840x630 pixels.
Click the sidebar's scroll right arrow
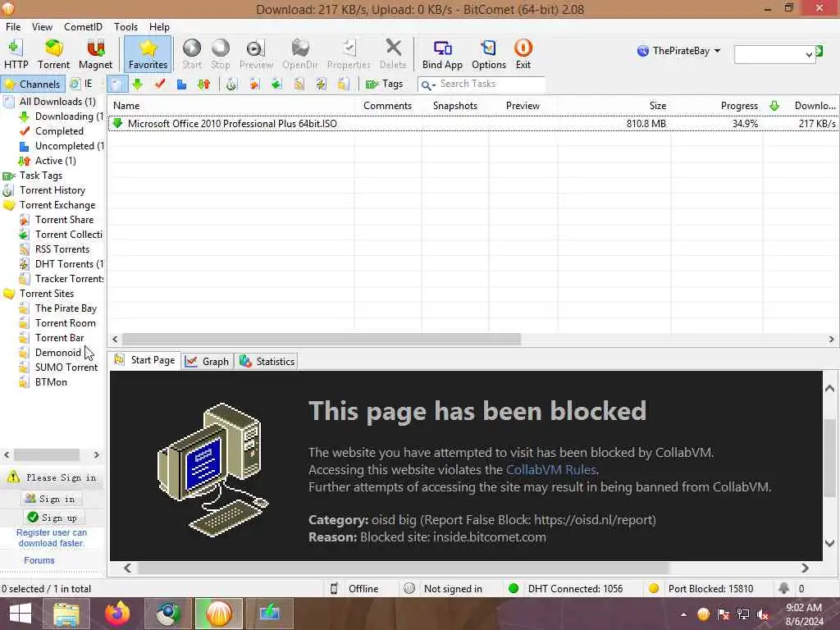[x=97, y=454]
